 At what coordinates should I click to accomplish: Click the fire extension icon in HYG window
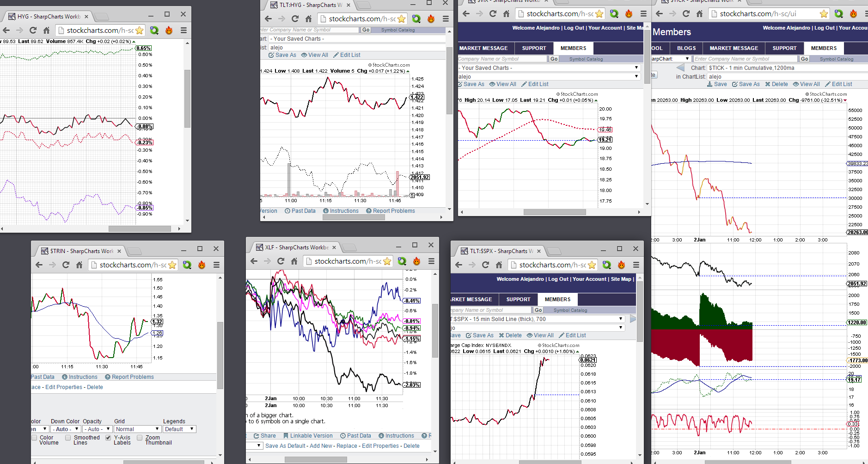click(169, 31)
